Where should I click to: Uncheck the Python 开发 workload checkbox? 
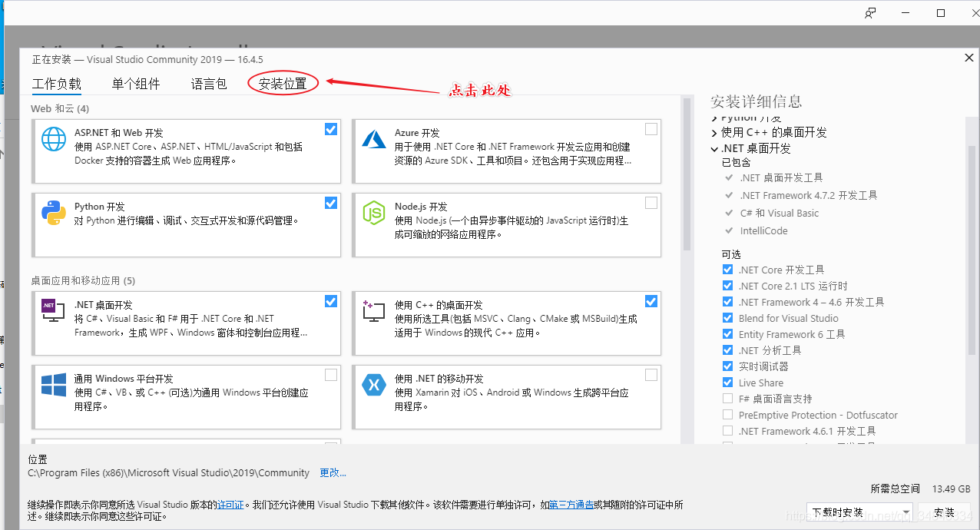(x=330, y=203)
